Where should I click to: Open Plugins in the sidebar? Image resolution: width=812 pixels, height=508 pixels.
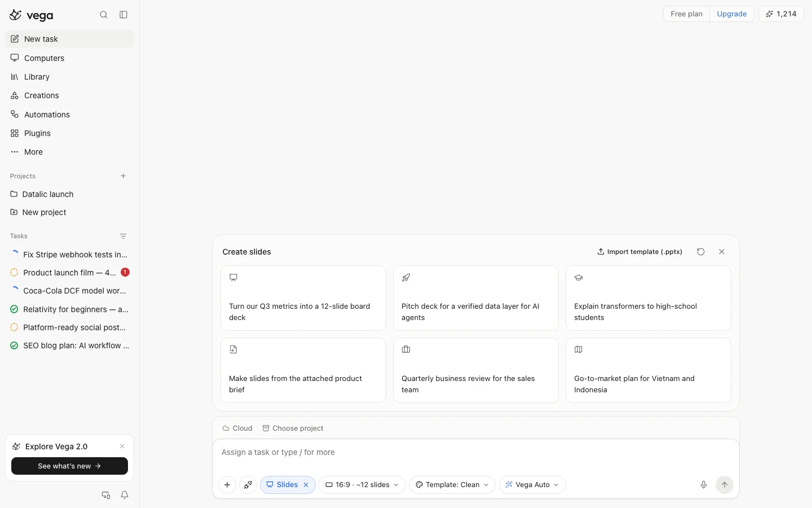click(70, 133)
